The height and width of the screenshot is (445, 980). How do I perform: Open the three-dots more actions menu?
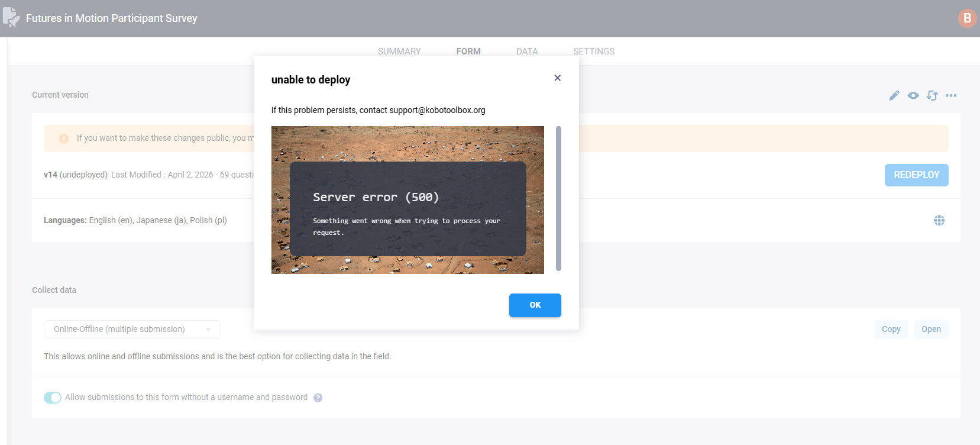tap(951, 95)
